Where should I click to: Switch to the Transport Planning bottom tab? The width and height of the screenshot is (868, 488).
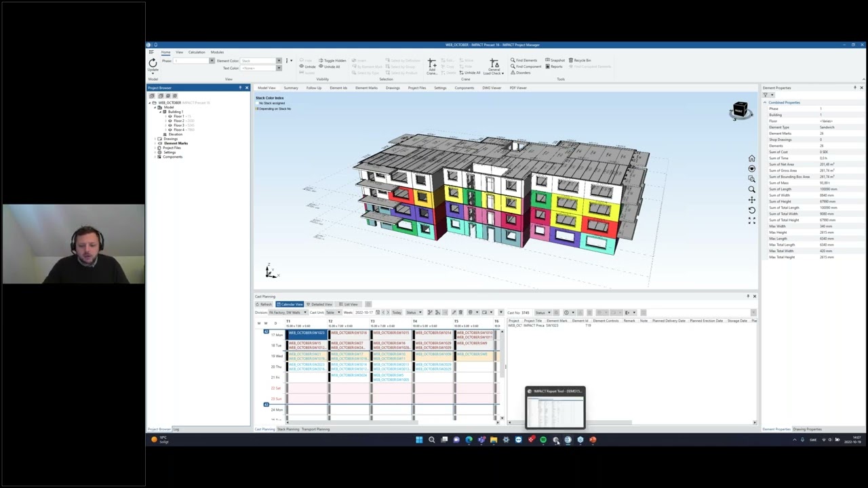click(x=315, y=429)
